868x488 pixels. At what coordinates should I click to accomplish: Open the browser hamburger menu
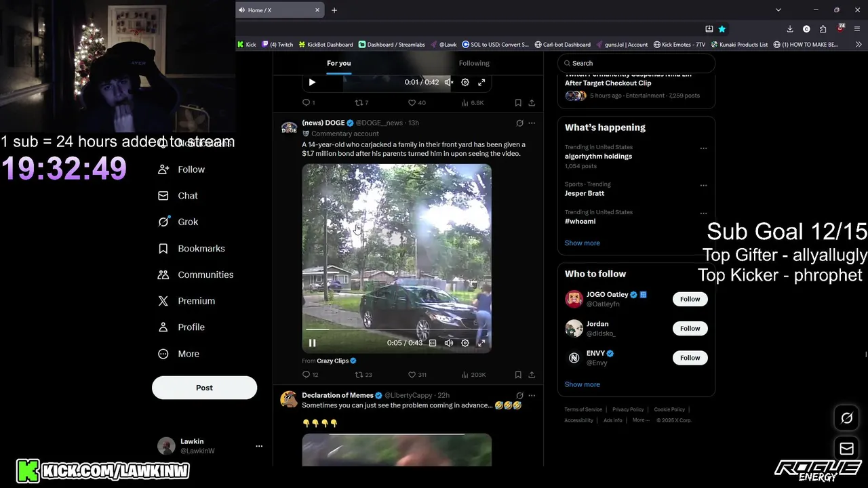click(x=858, y=29)
